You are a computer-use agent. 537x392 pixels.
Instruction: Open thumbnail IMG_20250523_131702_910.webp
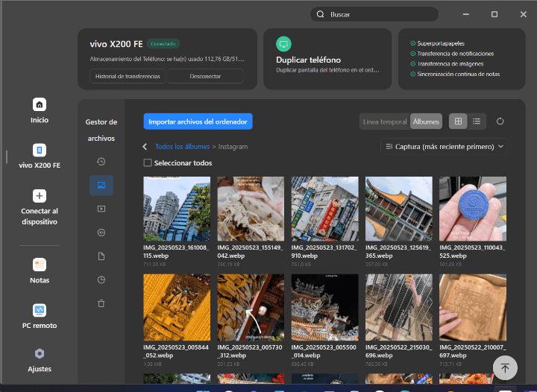pos(324,209)
